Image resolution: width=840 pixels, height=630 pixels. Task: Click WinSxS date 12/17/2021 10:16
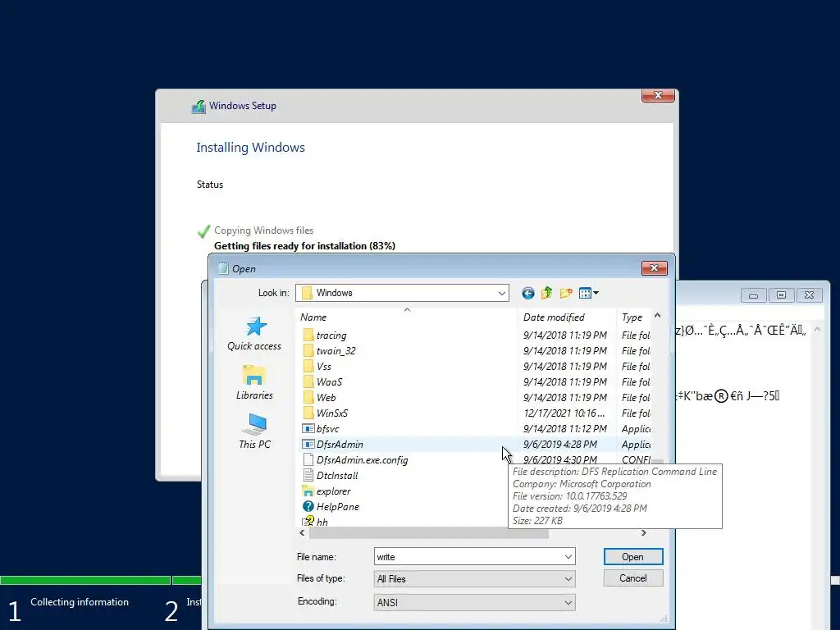(564, 413)
